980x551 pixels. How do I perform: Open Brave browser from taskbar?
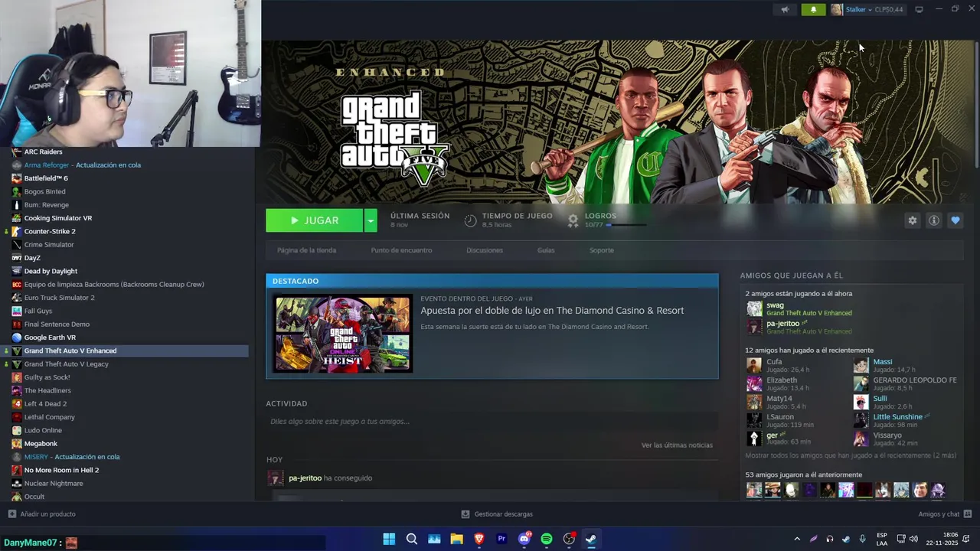point(479,539)
